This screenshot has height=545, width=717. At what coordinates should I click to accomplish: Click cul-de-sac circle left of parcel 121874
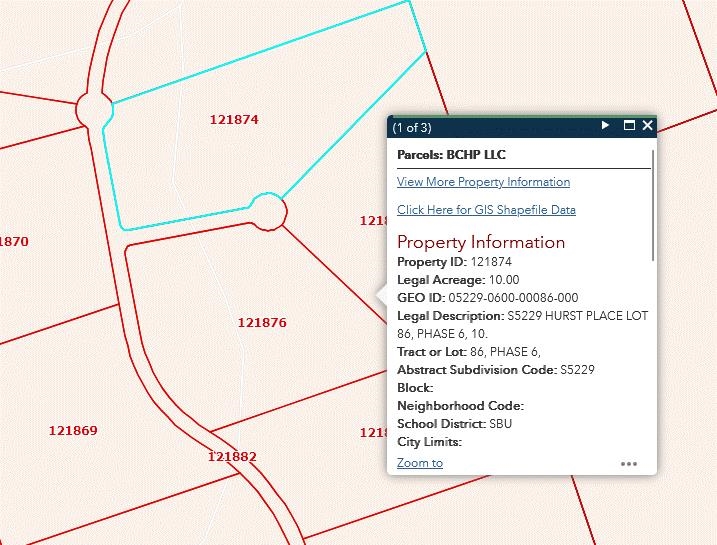(x=92, y=109)
